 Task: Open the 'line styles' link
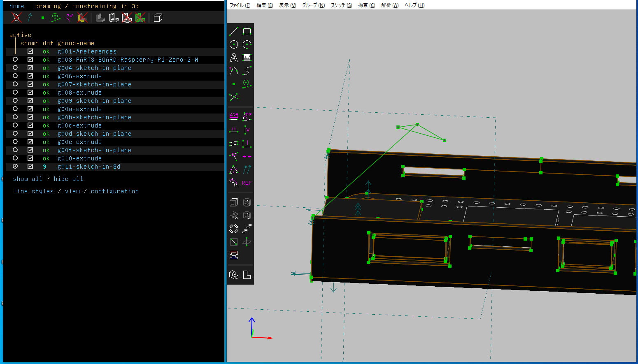click(33, 191)
